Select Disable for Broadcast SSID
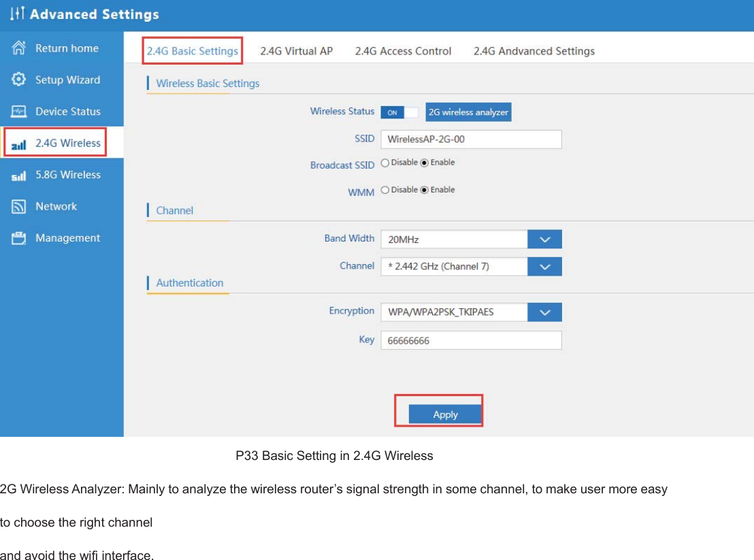This screenshot has height=560, width=754. pyautogui.click(x=384, y=163)
